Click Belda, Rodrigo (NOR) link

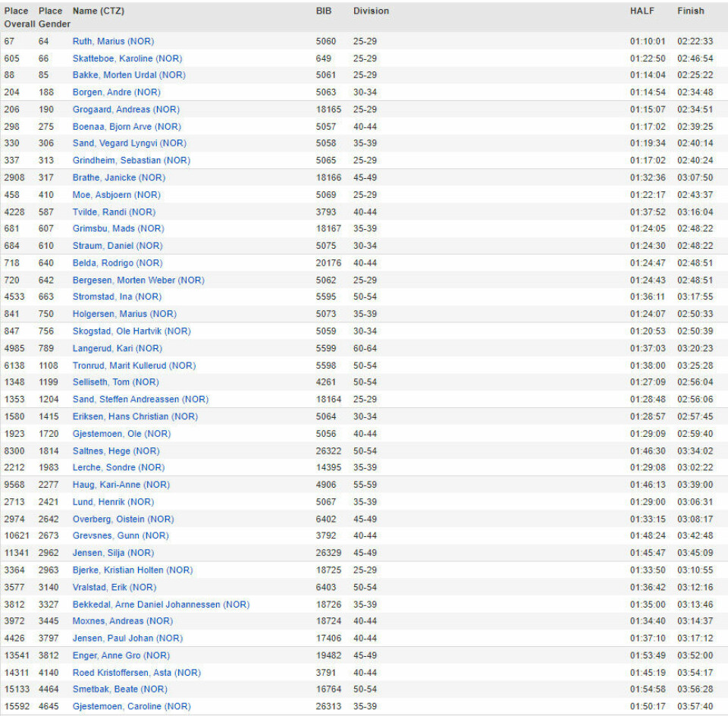point(117,263)
